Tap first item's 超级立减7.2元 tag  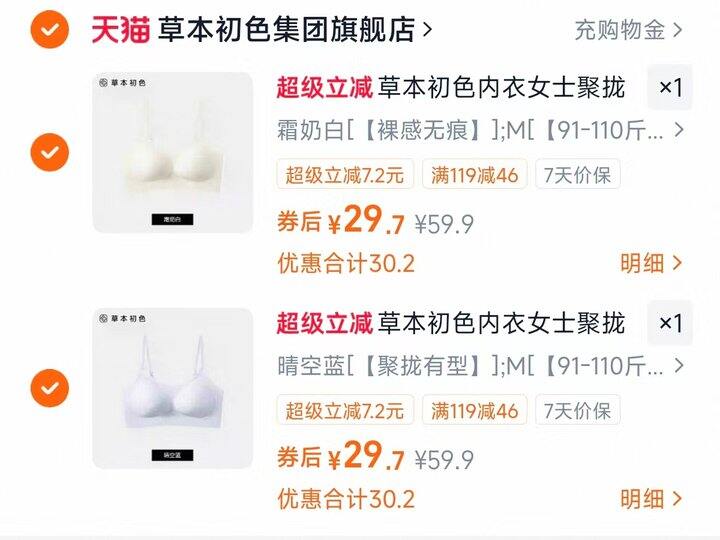click(345, 174)
